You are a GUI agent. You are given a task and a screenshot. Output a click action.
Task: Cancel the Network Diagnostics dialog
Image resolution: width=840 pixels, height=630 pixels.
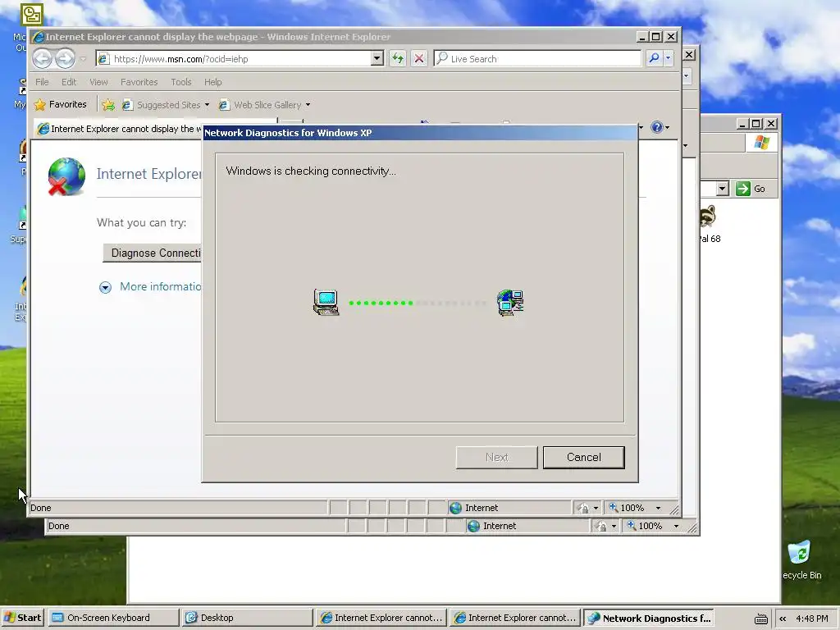coord(583,458)
